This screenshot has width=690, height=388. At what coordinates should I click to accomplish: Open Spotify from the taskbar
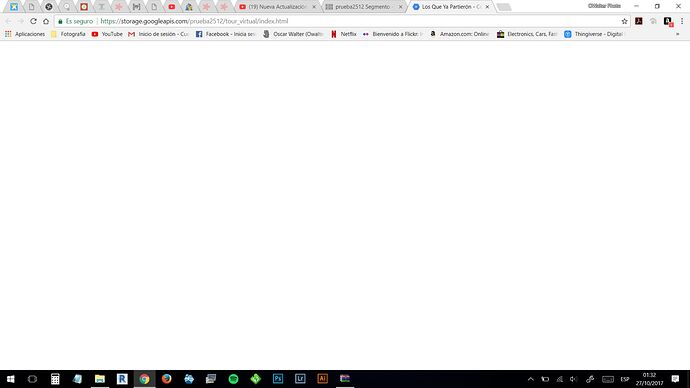(x=233, y=379)
